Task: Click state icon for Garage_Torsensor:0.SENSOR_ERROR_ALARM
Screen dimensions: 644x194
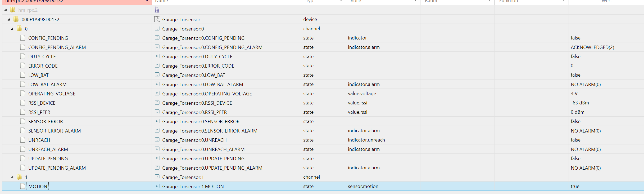Action: coord(157,130)
